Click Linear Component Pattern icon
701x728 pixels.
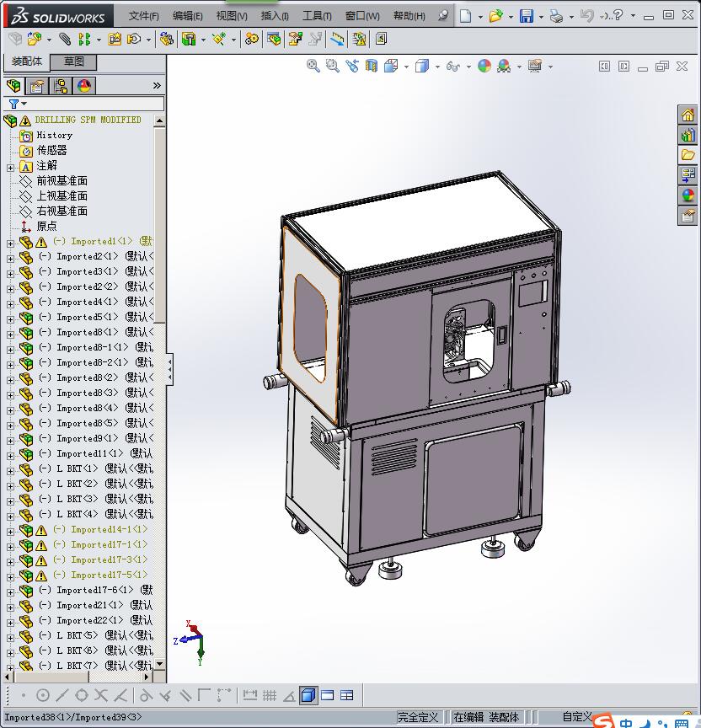coord(84,39)
